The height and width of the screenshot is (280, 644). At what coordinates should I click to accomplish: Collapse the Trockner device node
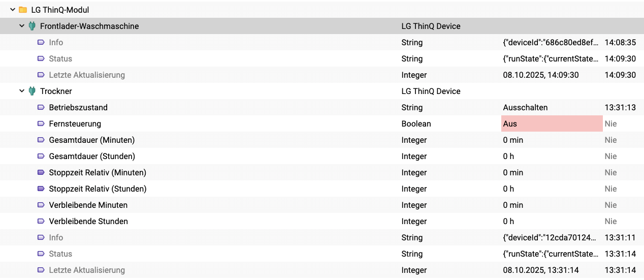22,91
